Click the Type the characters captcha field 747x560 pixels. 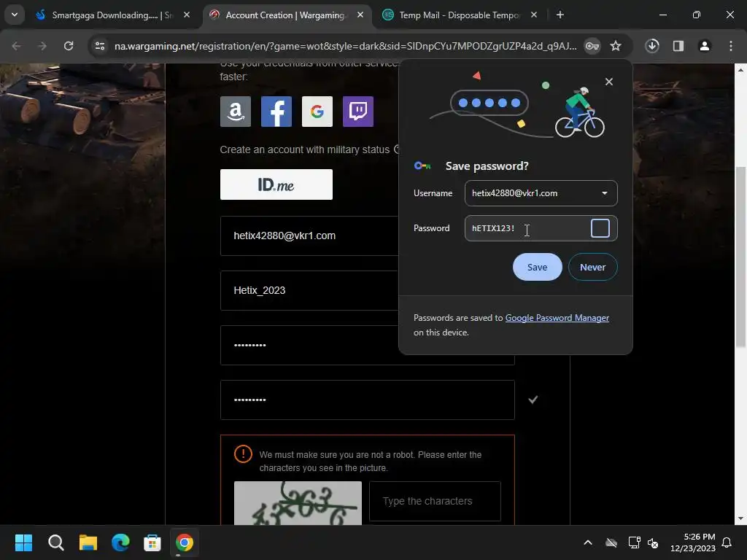click(x=435, y=501)
